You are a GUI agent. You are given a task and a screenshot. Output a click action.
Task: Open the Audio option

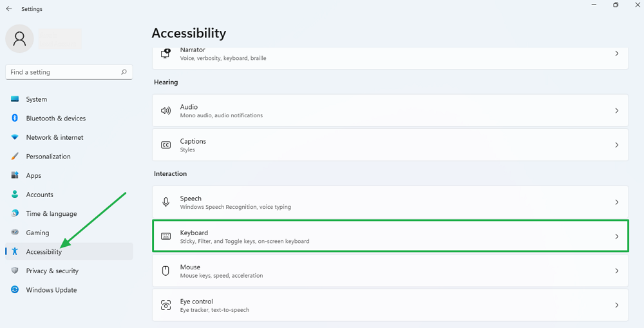click(x=390, y=111)
